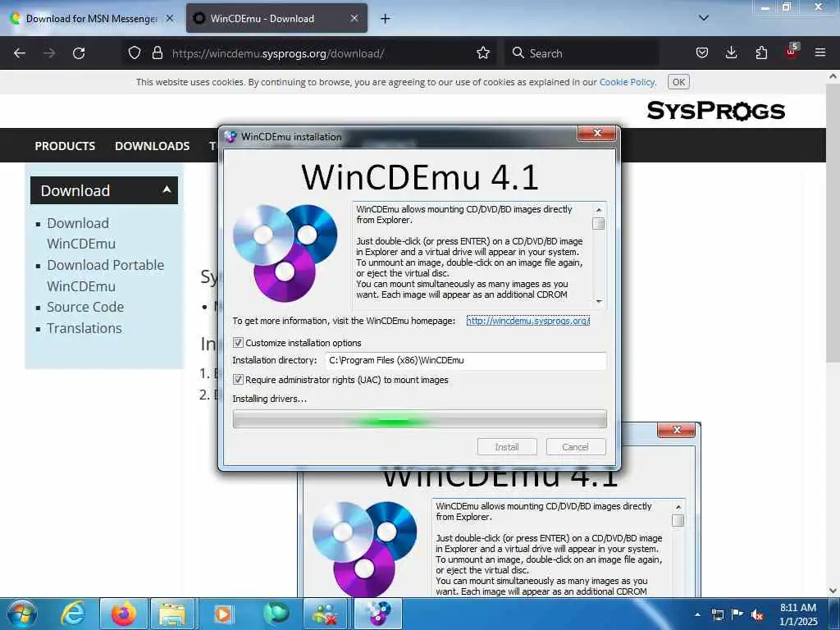Click the scrollbar thumb in background installer
Viewport: 840px width, 630px height.
click(x=678, y=520)
